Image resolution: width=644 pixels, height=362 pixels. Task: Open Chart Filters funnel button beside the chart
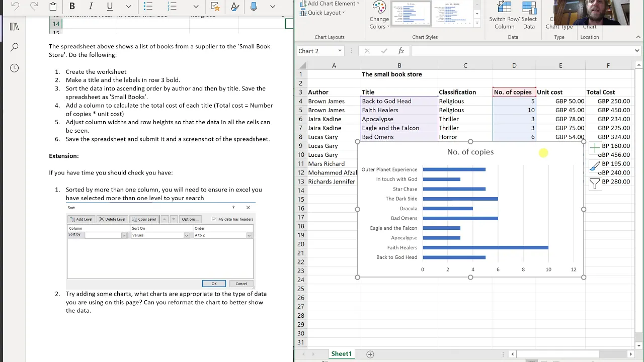595,184
